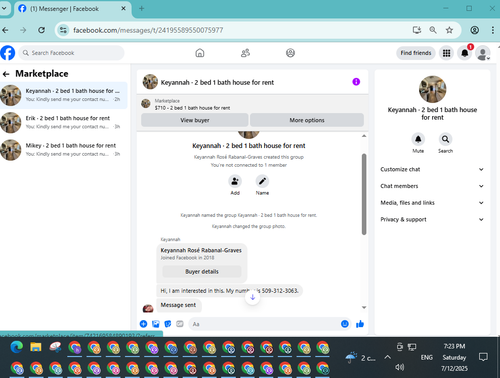500x378 pixels.
Task: Open more actions plus icon in composer
Action: [143, 324]
